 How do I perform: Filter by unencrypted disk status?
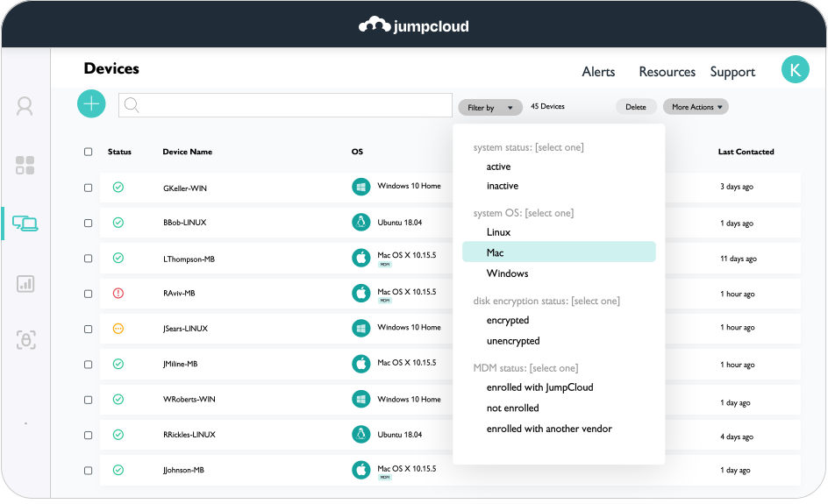pyautogui.click(x=513, y=341)
